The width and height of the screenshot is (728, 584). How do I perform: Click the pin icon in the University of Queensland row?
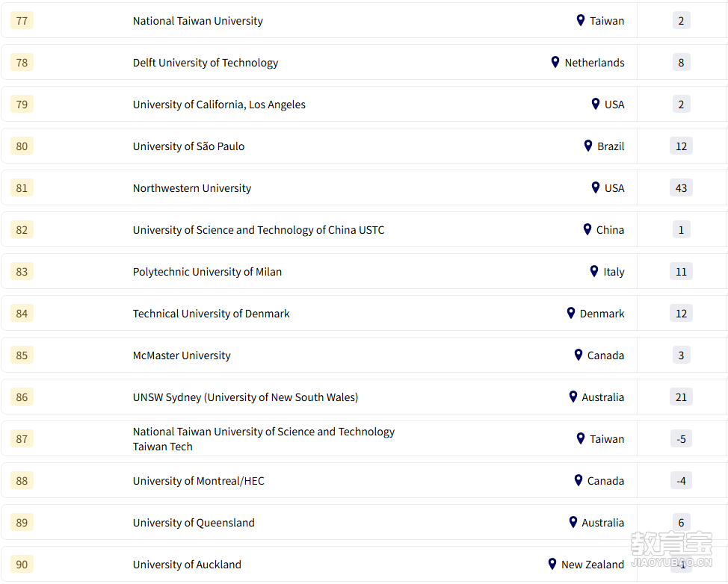573,522
